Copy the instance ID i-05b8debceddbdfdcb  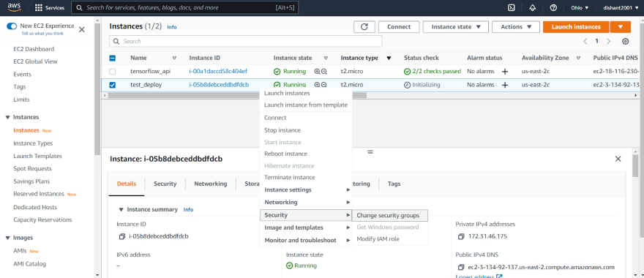121,236
